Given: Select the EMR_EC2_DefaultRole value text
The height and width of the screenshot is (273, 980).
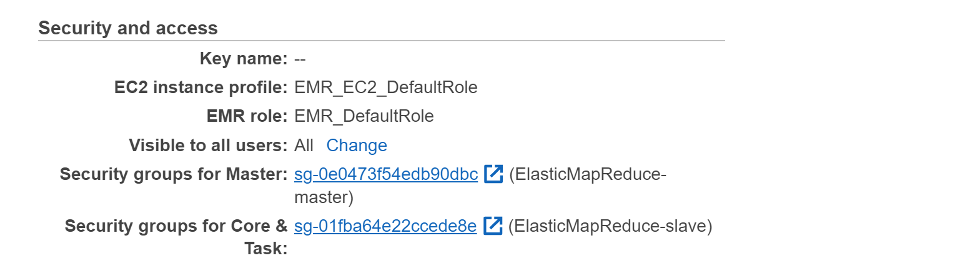Looking at the screenshot, I should [385, 87].
